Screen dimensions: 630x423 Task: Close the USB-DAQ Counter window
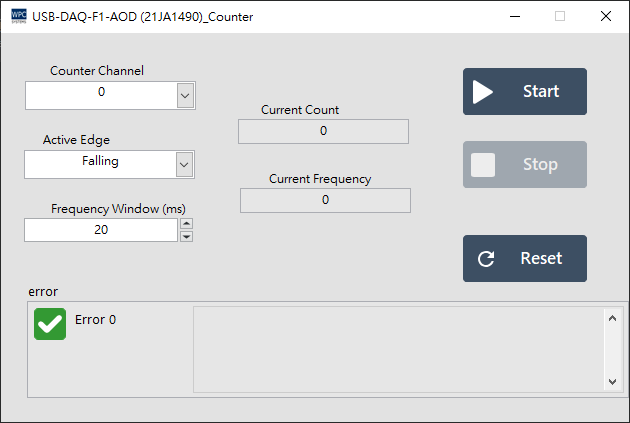pos(605,16)
